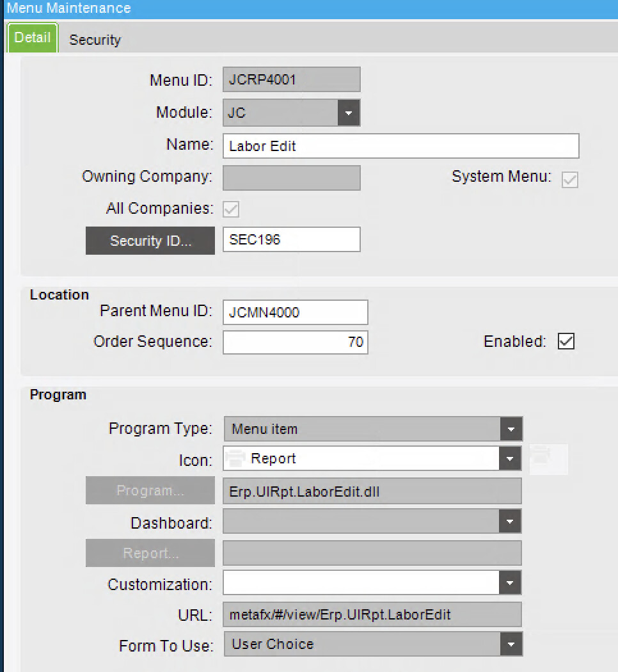This screenshot has width=618, height=672.
Task: Click the Security ID button
Action: coord(150,241)
